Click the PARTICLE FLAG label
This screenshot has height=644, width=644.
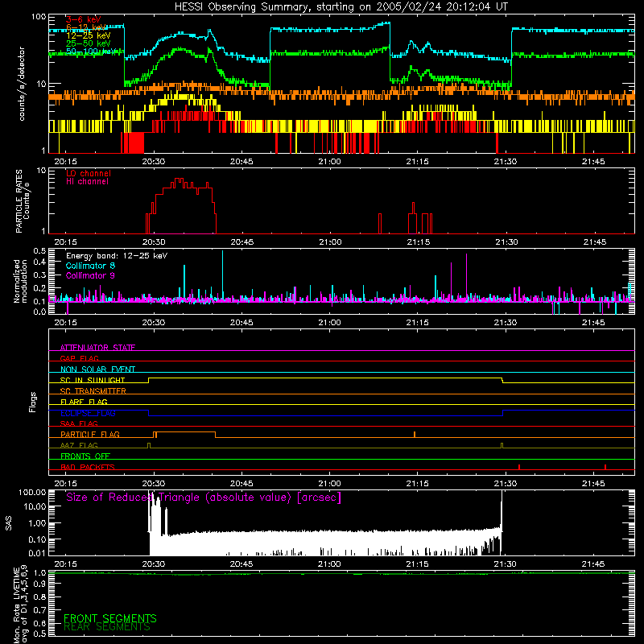[x=90, y=434]
